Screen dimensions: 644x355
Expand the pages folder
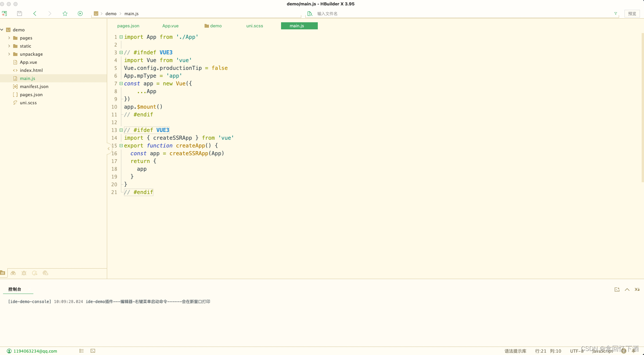(x=9, y=38)
